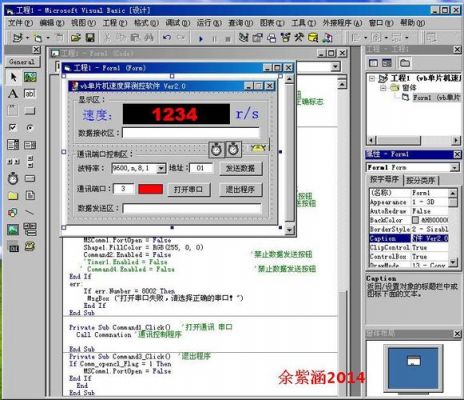Screen dimensions: 464x400
Task: Switch to the 按字母序 properties tab
Action: point(384,180)
